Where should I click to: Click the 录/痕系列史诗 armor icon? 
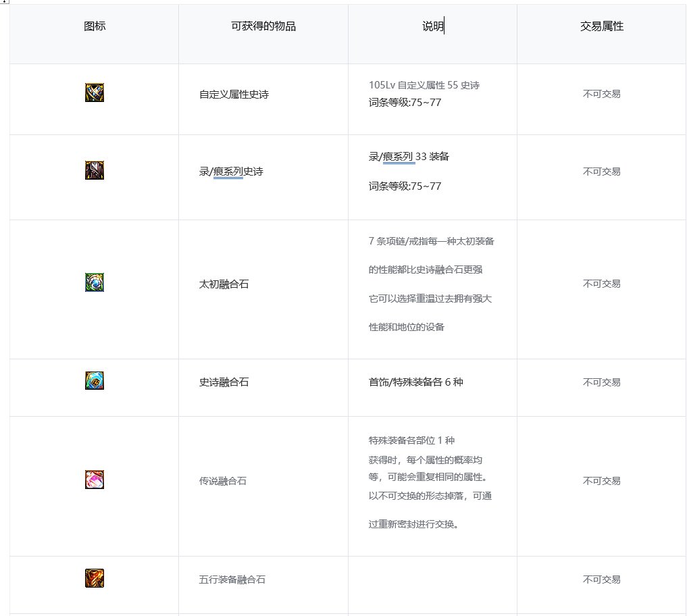pos(95,170)
